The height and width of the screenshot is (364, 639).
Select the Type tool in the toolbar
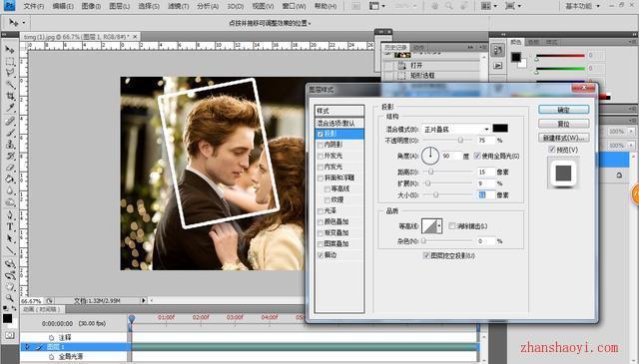10,226
